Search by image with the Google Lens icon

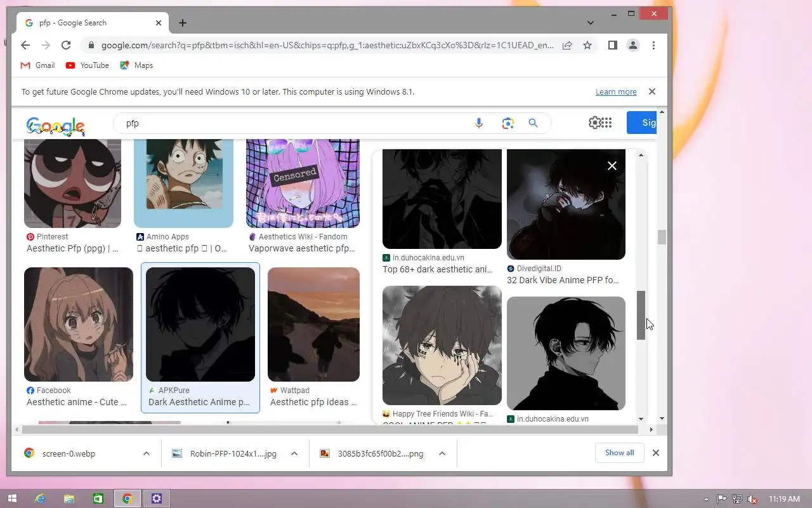pyautogui.click(x=507, y=123)
